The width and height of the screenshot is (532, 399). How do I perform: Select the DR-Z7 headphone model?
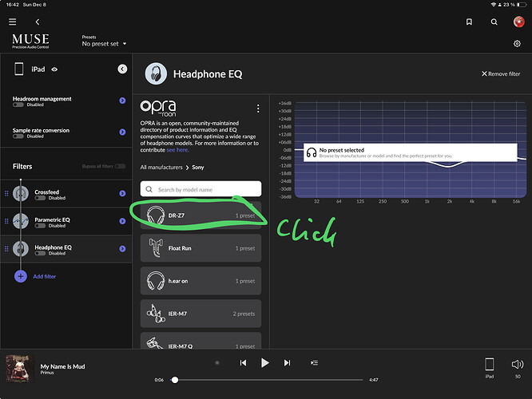tap(200, 215)
